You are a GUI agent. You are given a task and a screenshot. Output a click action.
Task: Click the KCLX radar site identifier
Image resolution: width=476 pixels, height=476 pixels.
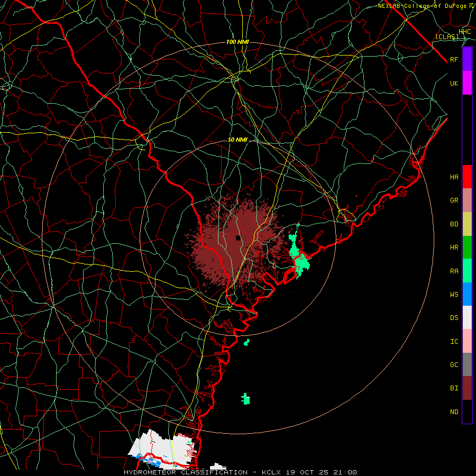coord(271,472)
